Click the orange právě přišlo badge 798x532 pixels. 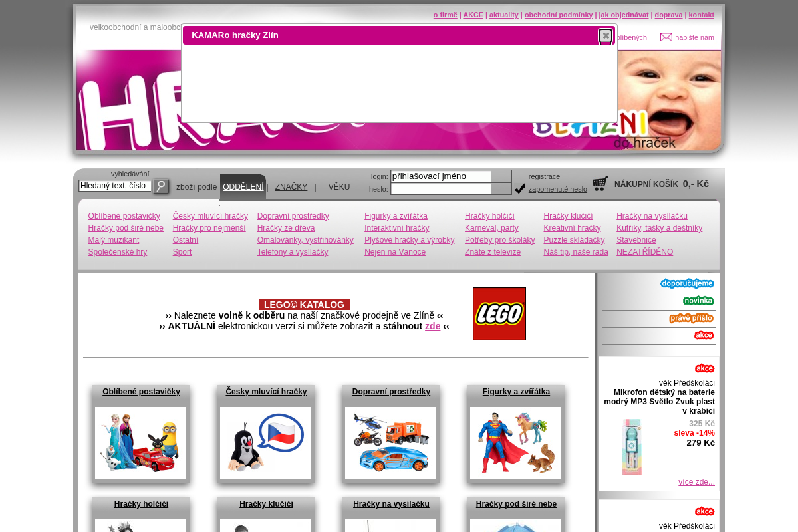pos(692,318)
